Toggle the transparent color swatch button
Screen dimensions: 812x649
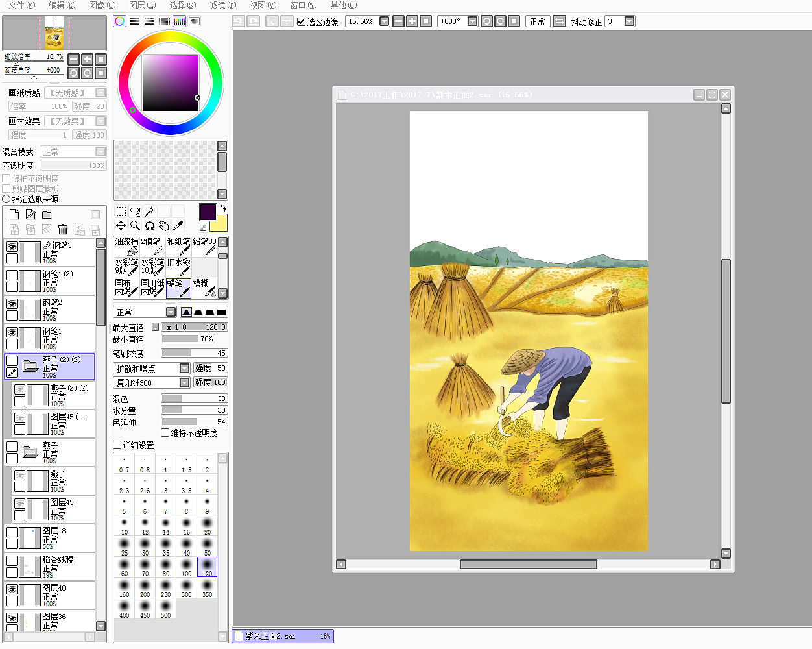pos(203,228)
